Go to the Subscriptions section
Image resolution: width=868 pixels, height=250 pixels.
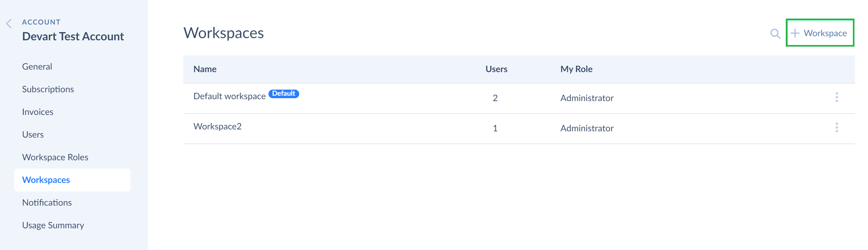click(x=48, y=89)
